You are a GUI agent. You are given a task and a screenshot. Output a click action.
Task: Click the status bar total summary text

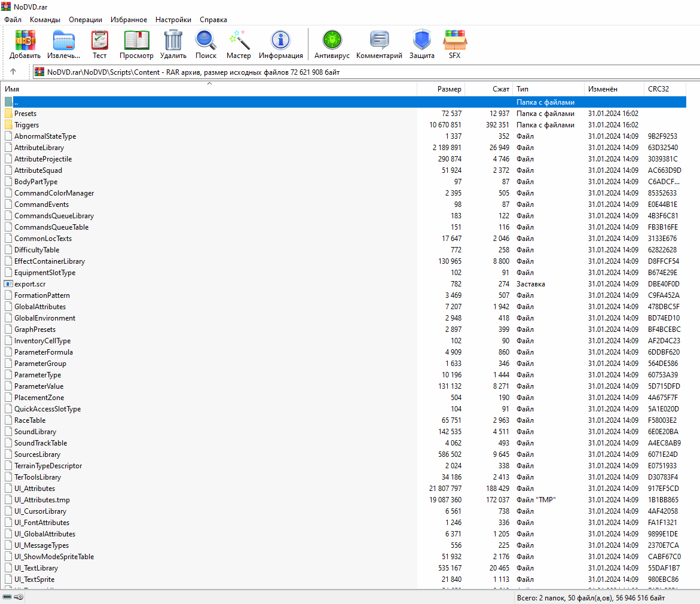(x=591, y=598)
